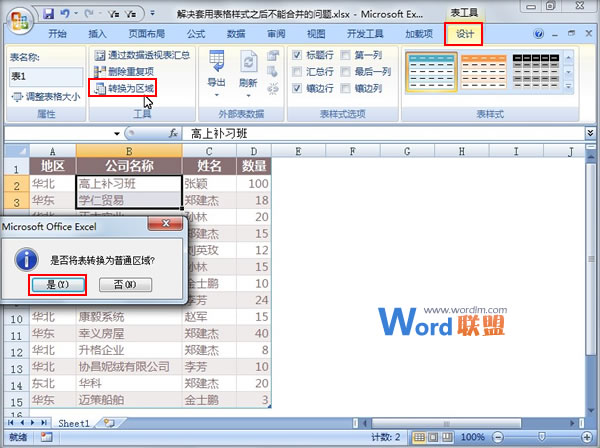Viewport: 600px width, 448px height.
Task: Enable the 汇总行 checkbox
Action: (297, 72)
